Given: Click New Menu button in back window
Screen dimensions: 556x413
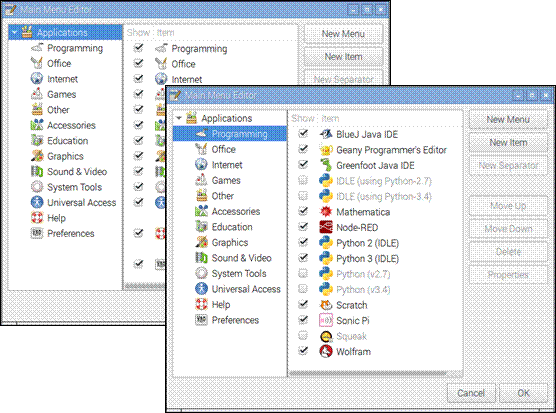Looking at the screenshot, I should click(343, 34).
